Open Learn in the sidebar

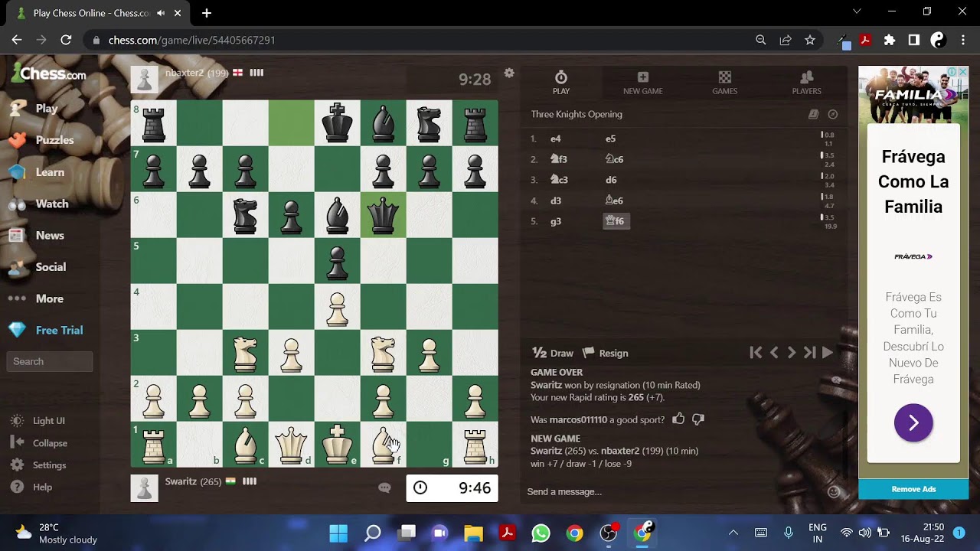click(x=37, y=172)
